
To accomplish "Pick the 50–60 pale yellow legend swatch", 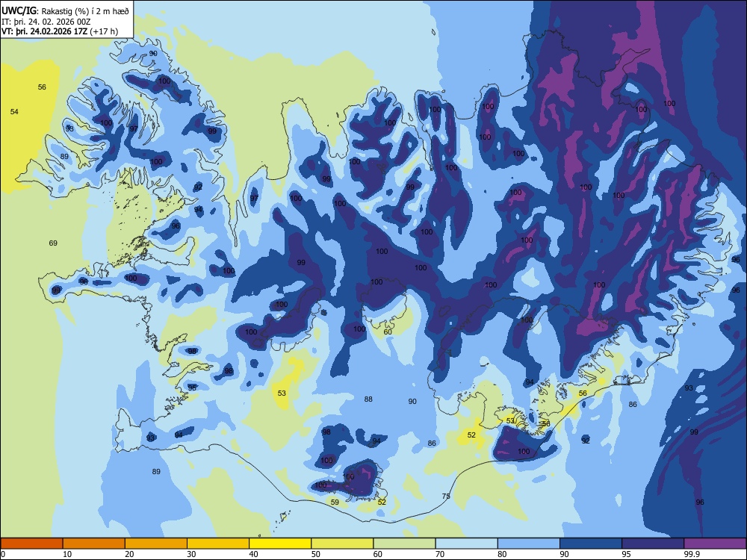I will click(x=342, y=544).
